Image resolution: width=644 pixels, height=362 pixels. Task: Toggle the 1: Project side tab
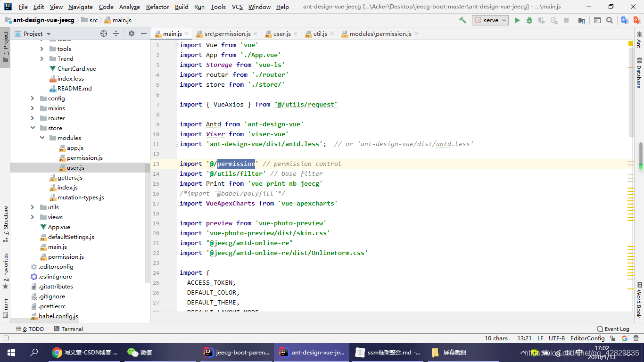coord(5,47)
